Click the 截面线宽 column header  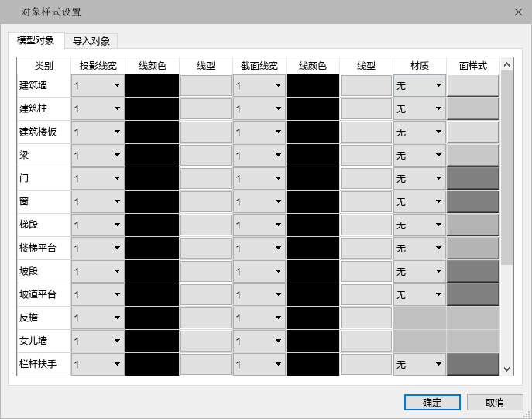coord(259,66)
